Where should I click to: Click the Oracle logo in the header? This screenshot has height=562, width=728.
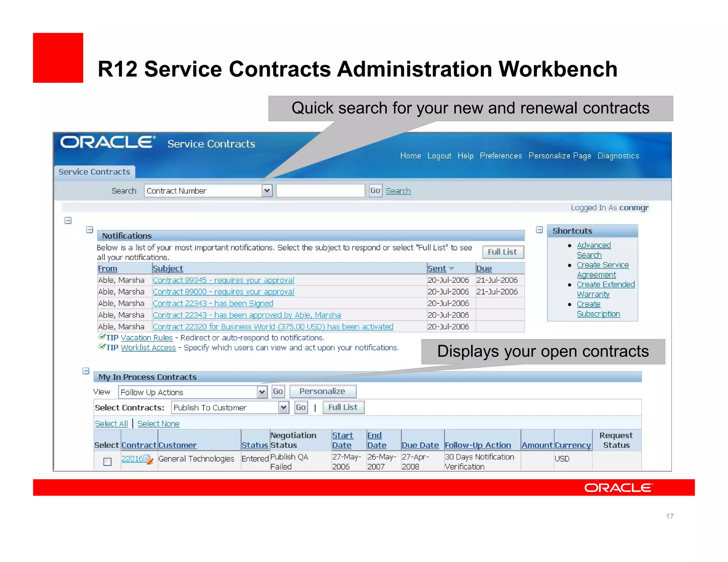pyautogui.click(x=108, y=142)
